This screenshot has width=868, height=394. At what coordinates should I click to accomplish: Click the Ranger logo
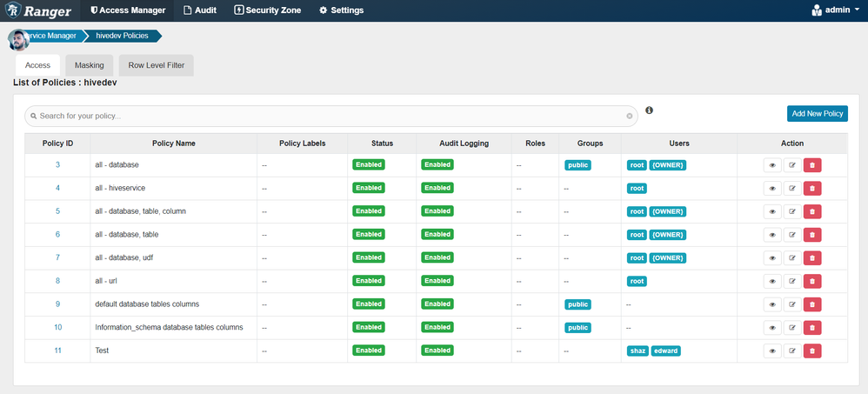click(x=37, y=10)
